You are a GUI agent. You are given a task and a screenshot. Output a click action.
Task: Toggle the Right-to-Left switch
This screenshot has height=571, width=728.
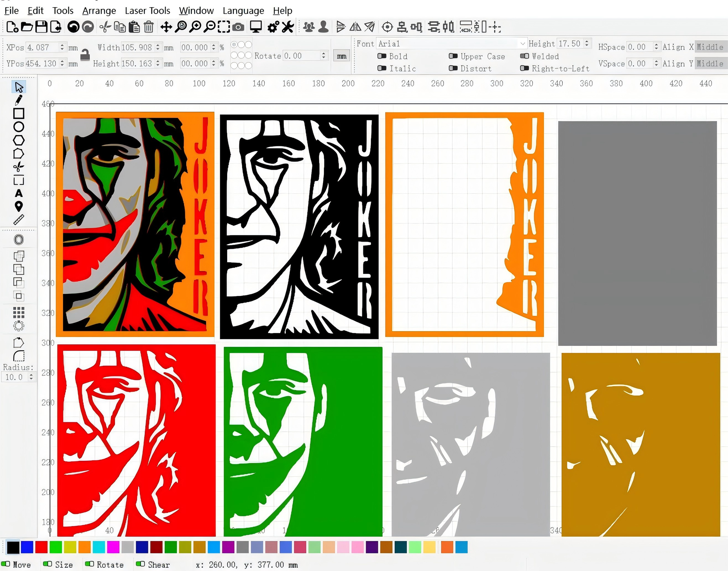point(524,68)
